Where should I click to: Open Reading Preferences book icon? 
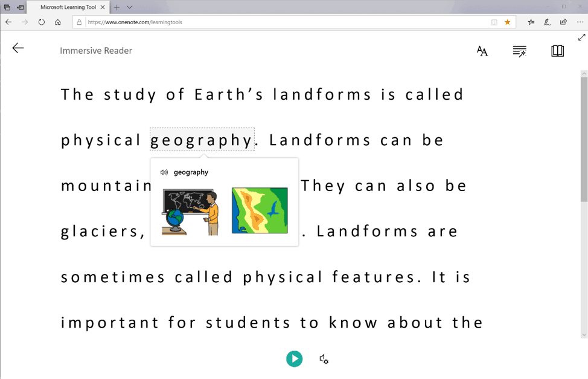(557, 51)
